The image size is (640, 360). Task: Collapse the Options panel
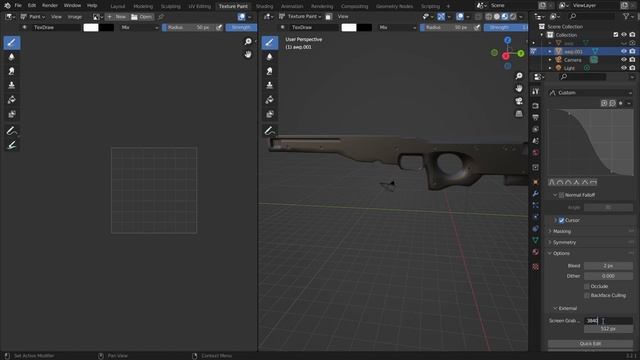561,253
